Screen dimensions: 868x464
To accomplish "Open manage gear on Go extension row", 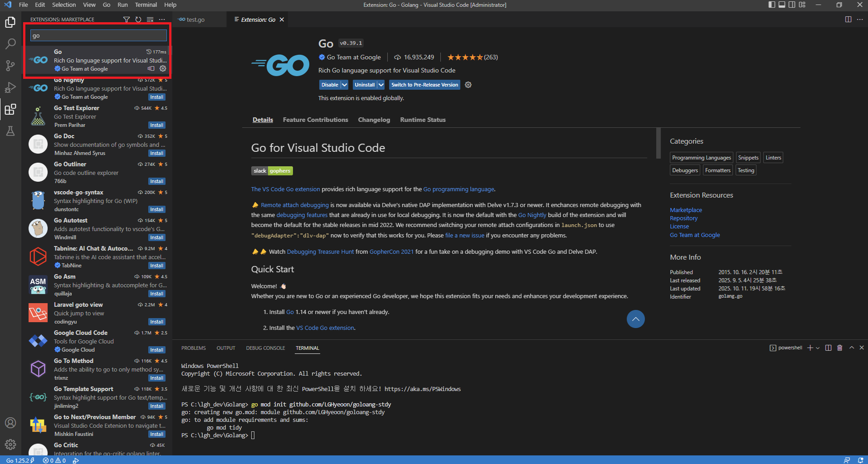I will 163,68.
